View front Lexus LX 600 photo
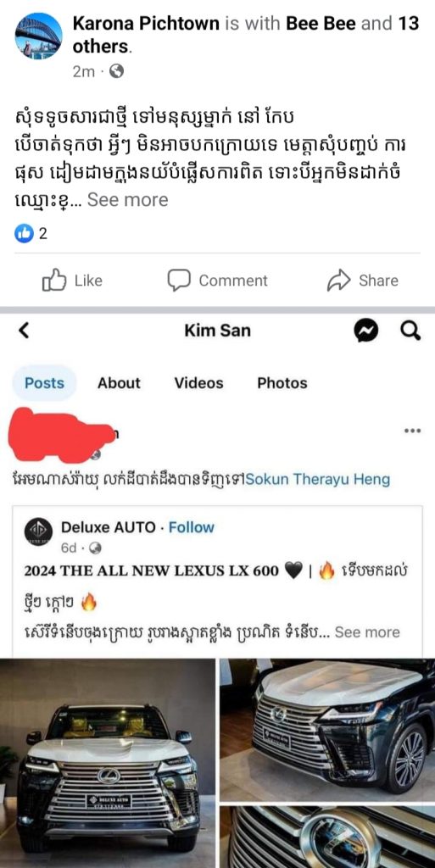This screenshot has width=435, height=868. tap(108, 763)
